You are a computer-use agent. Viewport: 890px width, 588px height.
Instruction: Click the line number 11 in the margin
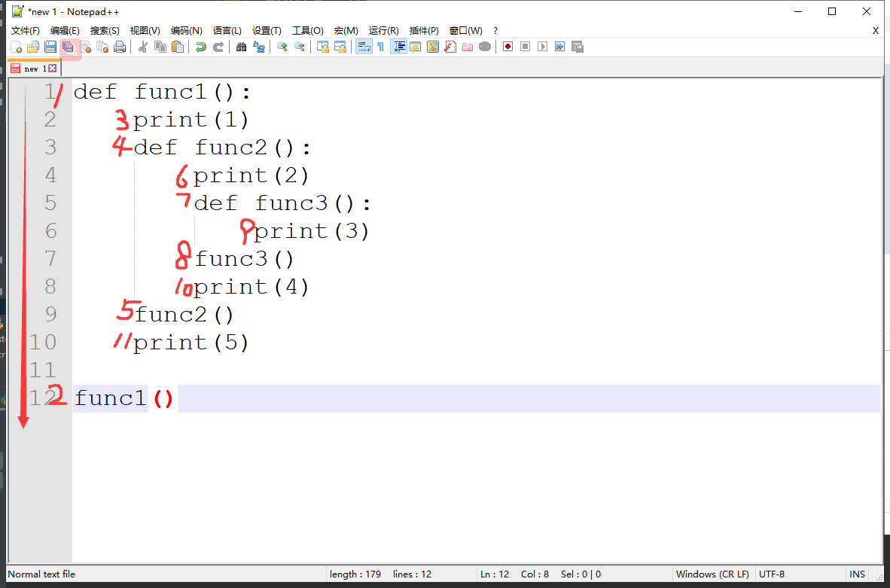click(43, 370)
